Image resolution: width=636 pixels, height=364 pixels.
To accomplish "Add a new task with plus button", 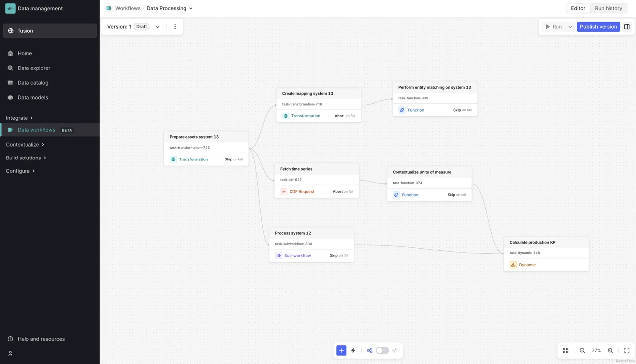I will 341,350.
